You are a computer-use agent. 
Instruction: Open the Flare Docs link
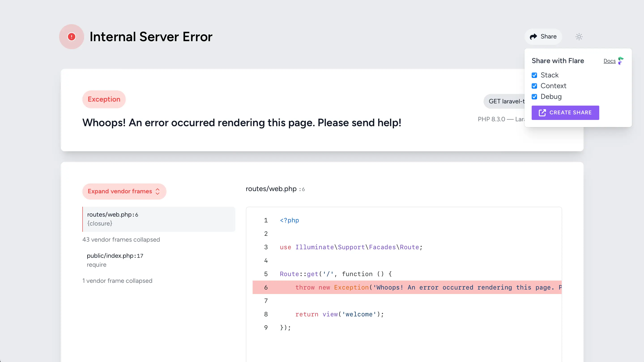609,61
